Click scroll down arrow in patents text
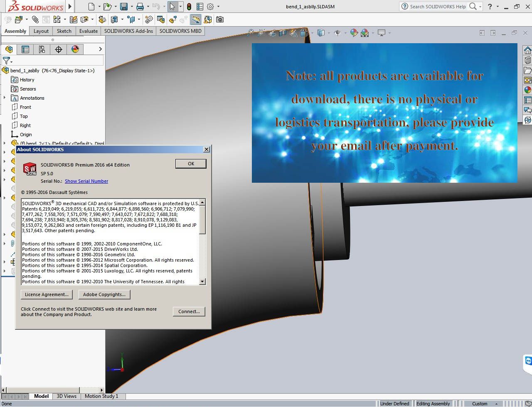The height and width of the screenshot is (407, 532). pyautogui.click(x=202, y=282)
